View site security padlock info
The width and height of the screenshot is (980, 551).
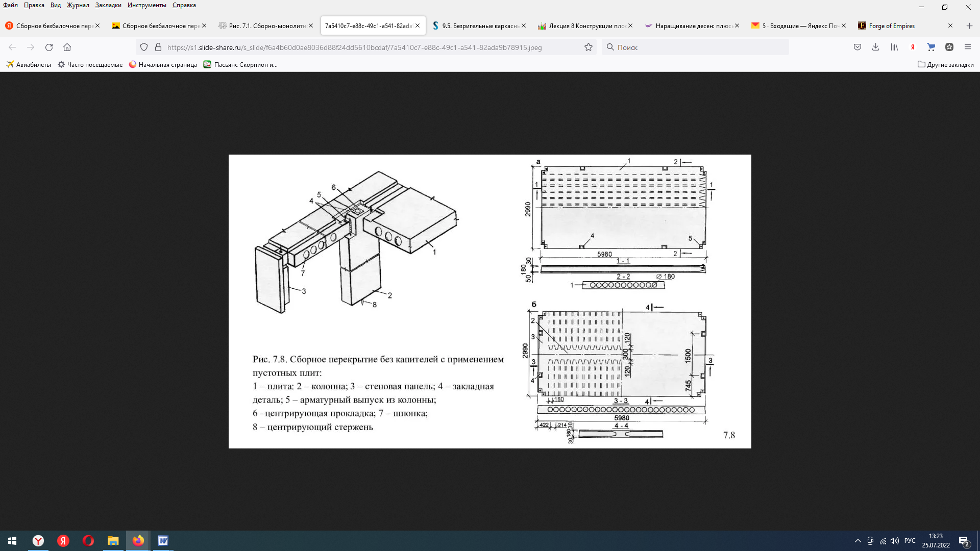click(158, 47)
